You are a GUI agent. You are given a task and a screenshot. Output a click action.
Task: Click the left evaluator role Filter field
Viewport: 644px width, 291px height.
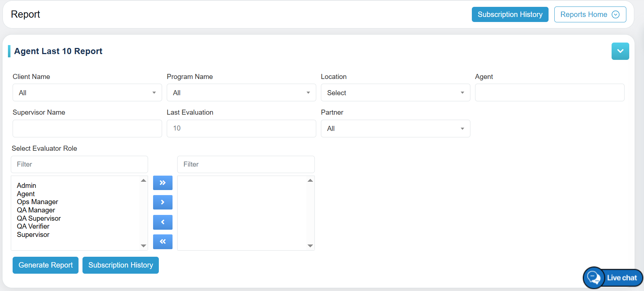79,164
